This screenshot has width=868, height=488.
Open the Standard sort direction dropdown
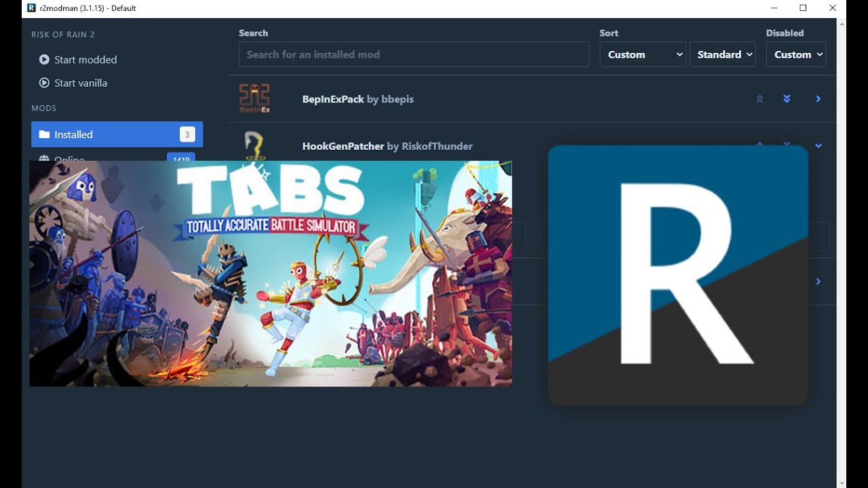coord(723,54)
